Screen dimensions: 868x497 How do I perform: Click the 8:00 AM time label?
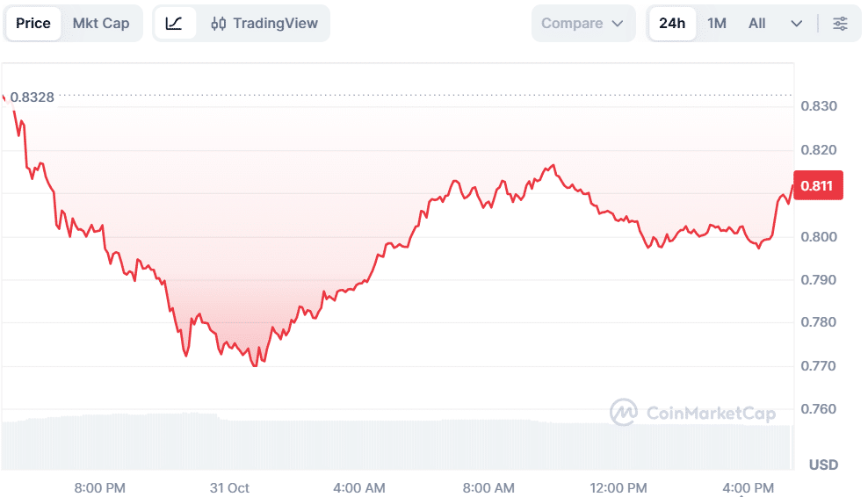(488, 487)
